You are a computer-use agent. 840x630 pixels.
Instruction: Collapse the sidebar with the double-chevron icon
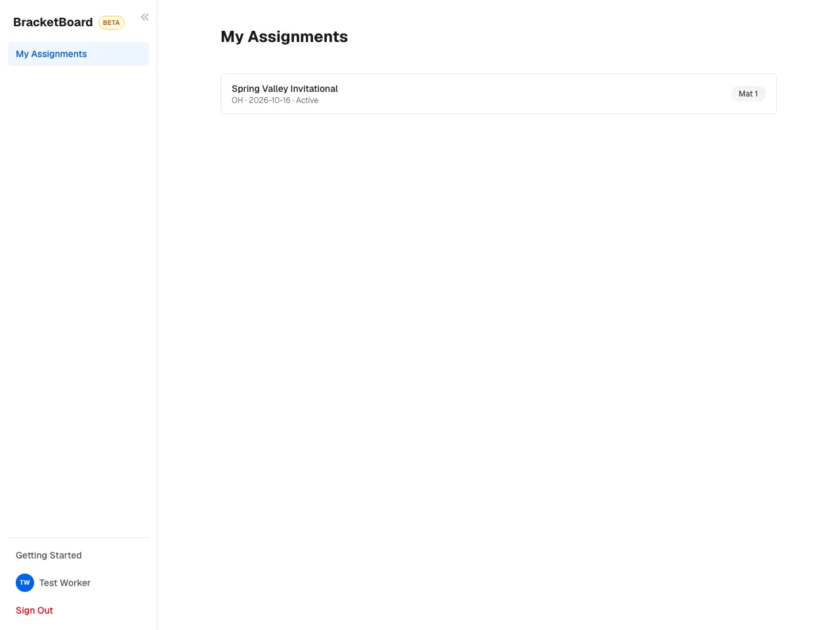(x=144, y=17)
